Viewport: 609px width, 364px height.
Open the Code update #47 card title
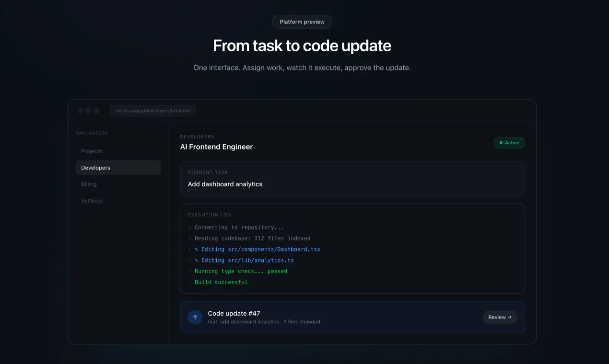pyautogui.click(x=234, y=313)
